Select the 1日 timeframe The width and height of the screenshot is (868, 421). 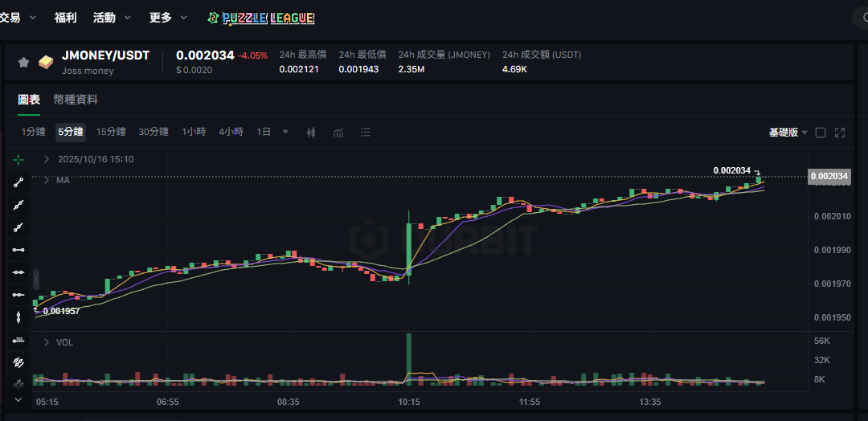click(x=264, y=133)
